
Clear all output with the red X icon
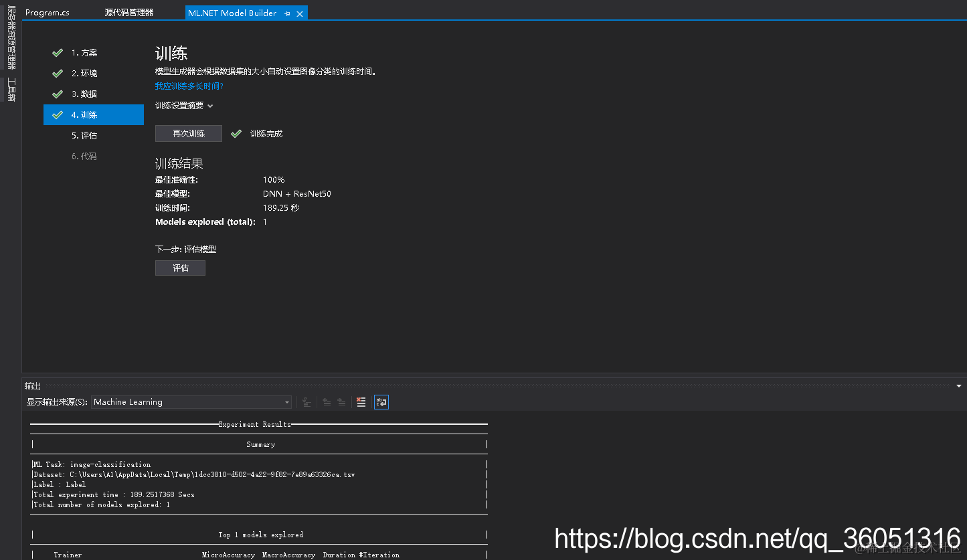[x=361, y=402]
